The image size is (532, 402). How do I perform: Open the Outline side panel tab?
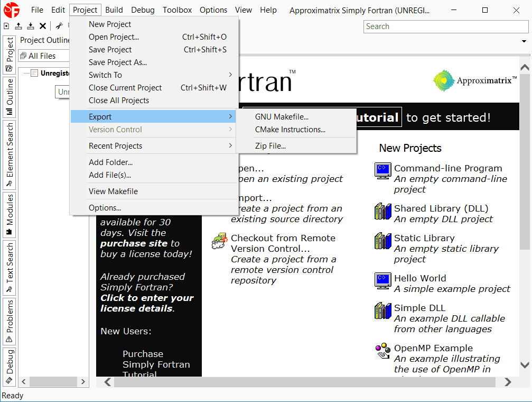pyautogui.click(x=10, y=97)
